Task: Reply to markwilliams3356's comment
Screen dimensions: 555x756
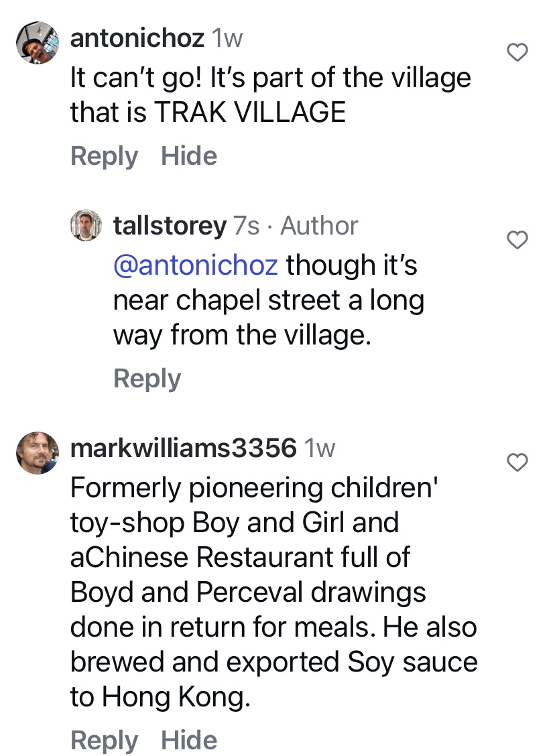Action: pyautogui.click(x=104, y=741)
